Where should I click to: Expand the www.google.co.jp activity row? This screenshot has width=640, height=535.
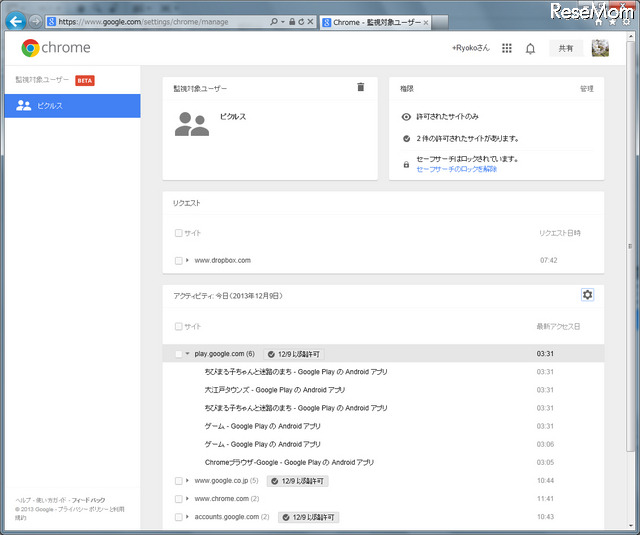click(x=187, y=480)
